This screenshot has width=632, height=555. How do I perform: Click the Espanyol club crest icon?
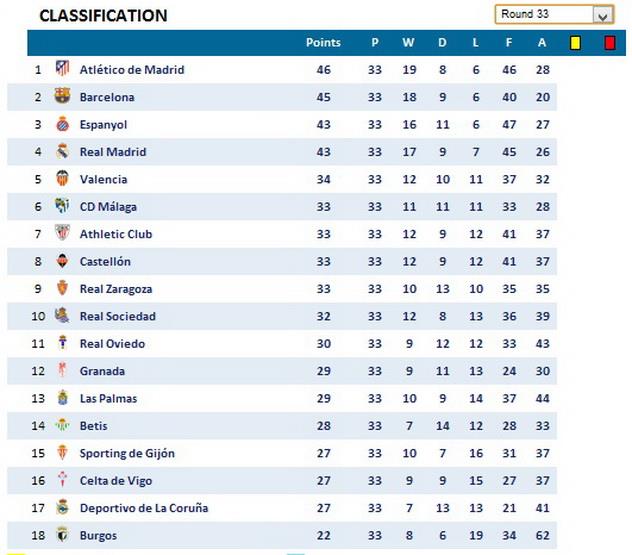[x=63, y=125]
